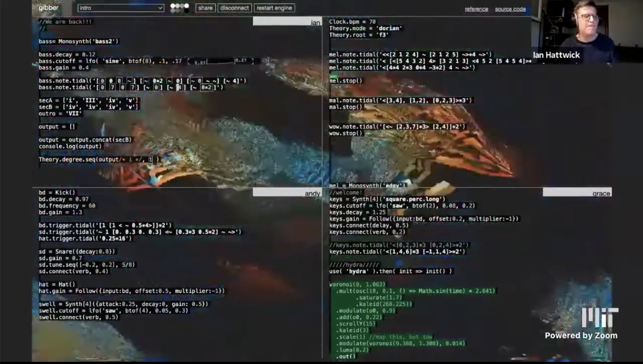Place cursor on hat.trigger.tidal line

(85, 239)
